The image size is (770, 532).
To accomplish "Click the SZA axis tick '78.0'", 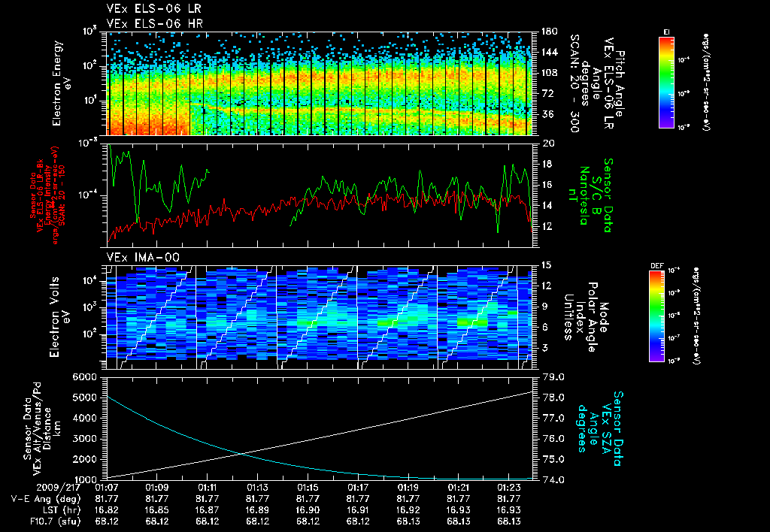I will [x=553, y=398].
